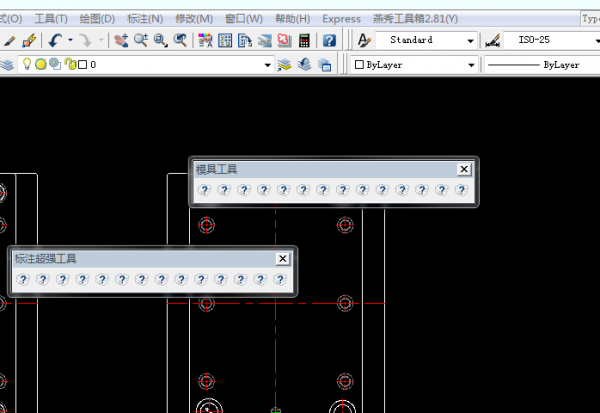This screenshot has width=600, height=413.
Task: Expand the layer list dropdown
Action: tap(267, 65)
